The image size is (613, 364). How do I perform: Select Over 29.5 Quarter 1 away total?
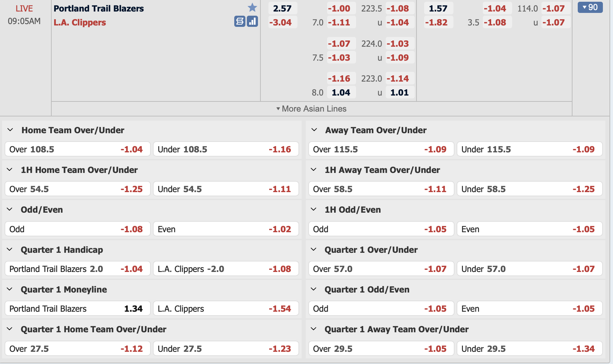tap(381, 349)
